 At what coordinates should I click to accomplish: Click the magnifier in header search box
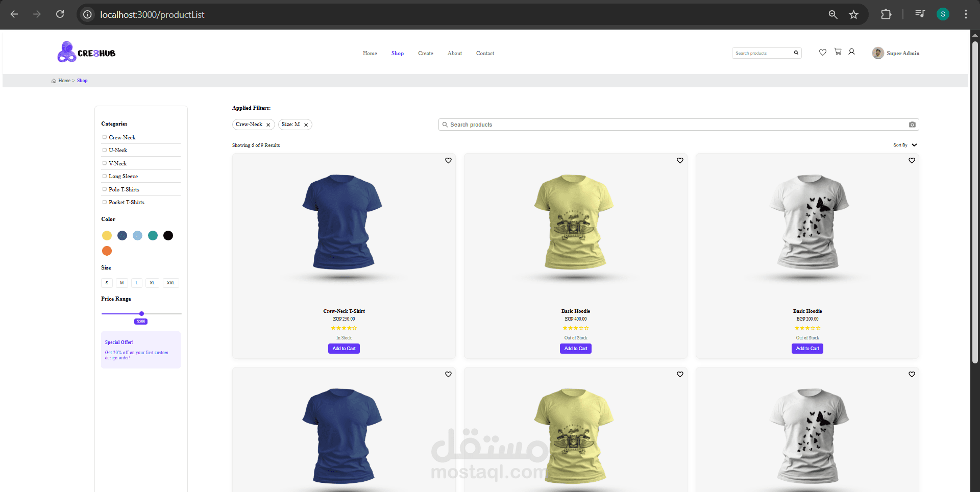796,53
